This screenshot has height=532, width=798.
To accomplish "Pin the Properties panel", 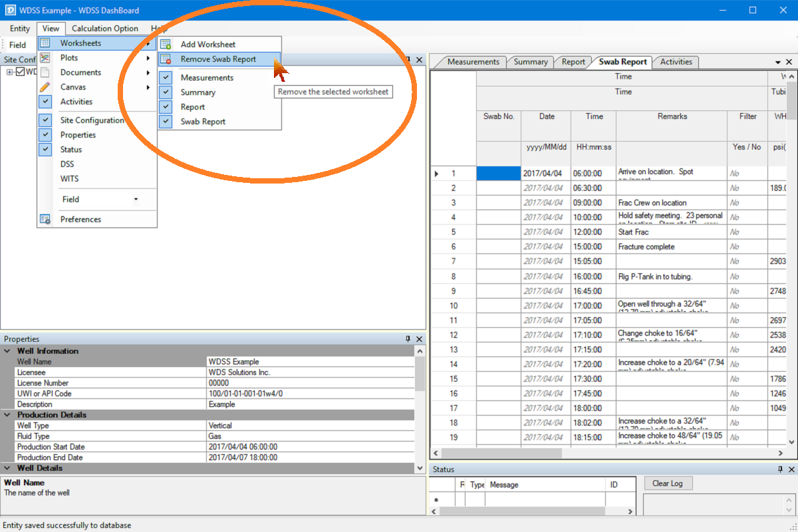I will tap(408, 339).
